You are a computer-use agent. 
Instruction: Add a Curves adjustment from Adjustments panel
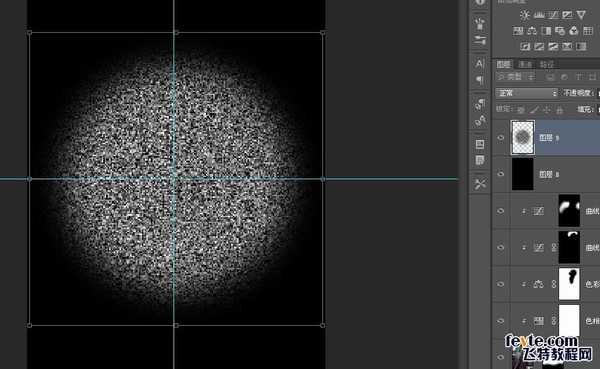pyautogui.click(x=553, y=15)
